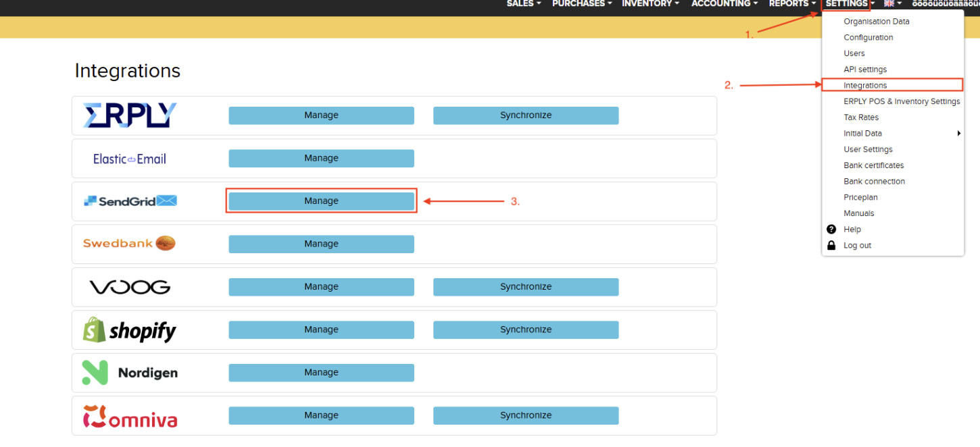This screenshot has width=980, height=447.
Task: Click the Shopify bag logo
Action: [x=95, y=330]
